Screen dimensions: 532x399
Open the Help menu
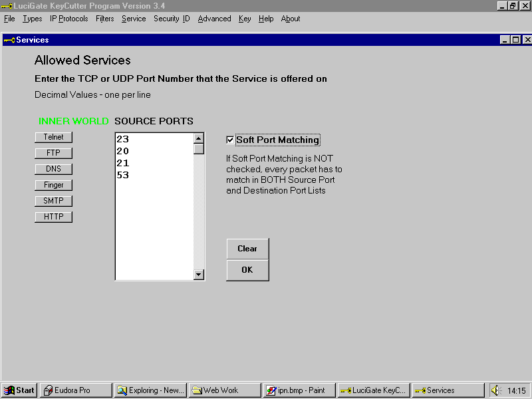[266, 19]
